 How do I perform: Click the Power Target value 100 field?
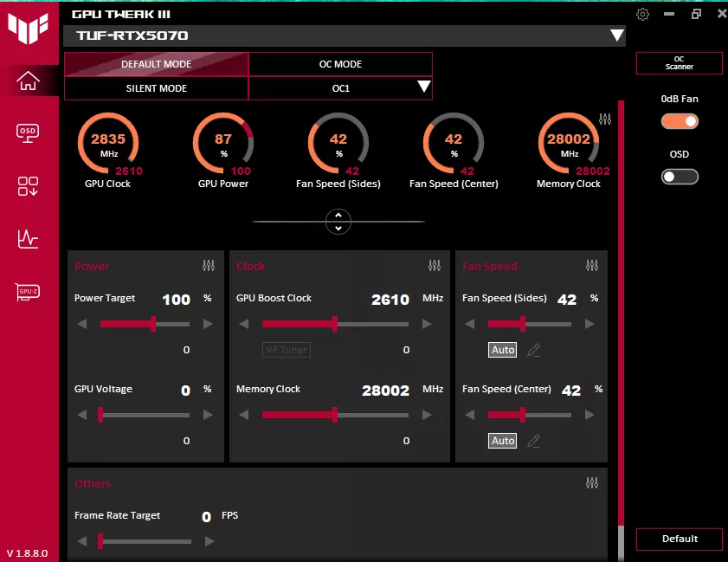point(177,300)
